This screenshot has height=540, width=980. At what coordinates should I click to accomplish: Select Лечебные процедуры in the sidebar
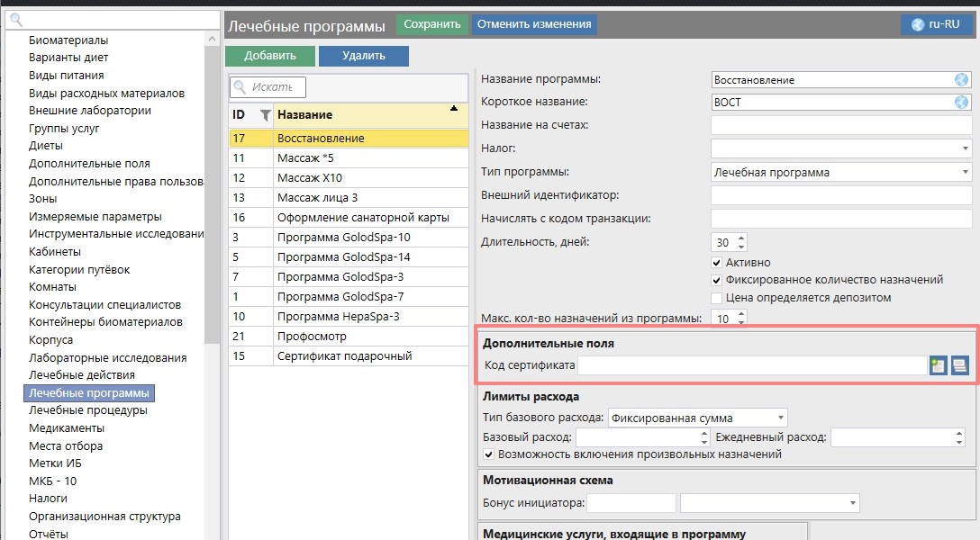click(x=87, y=410)
